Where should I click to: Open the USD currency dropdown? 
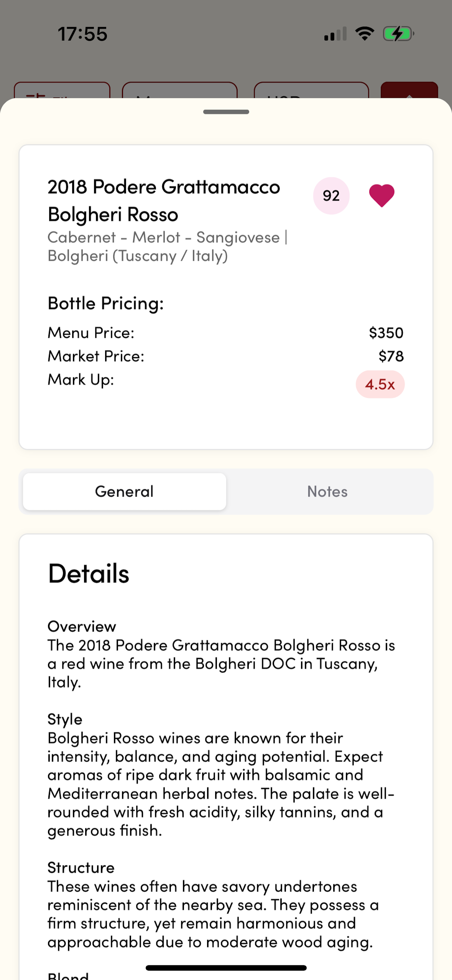[311, 90]
